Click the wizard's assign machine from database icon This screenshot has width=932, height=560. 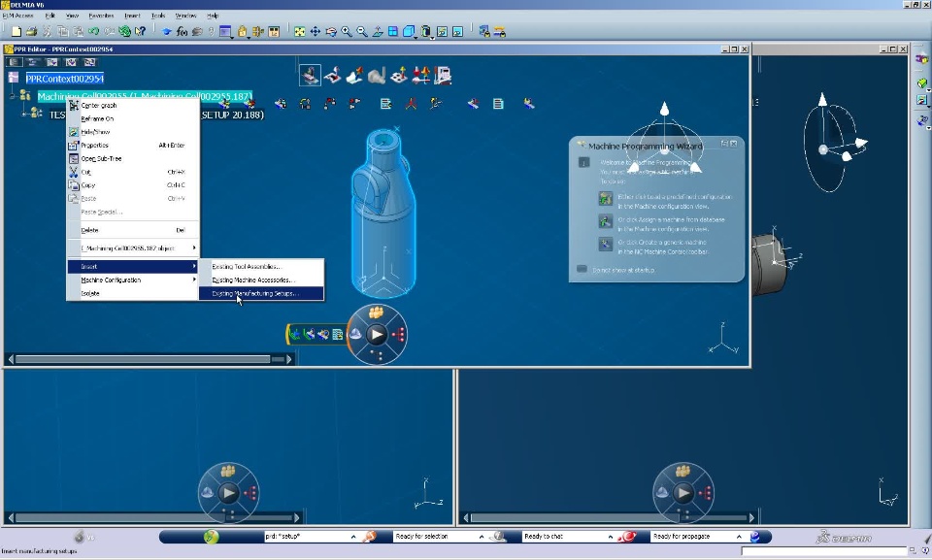tap(605, 221)
